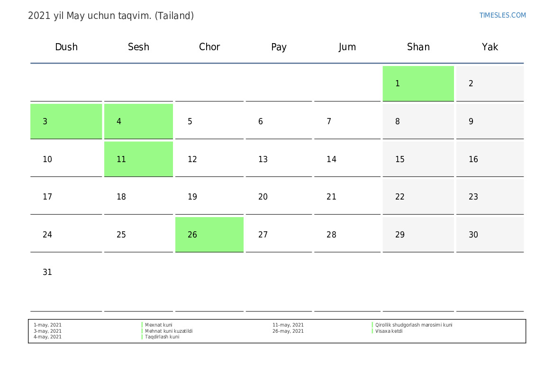
Task: Select the Shan weekday column header
Action: (418, 47)
